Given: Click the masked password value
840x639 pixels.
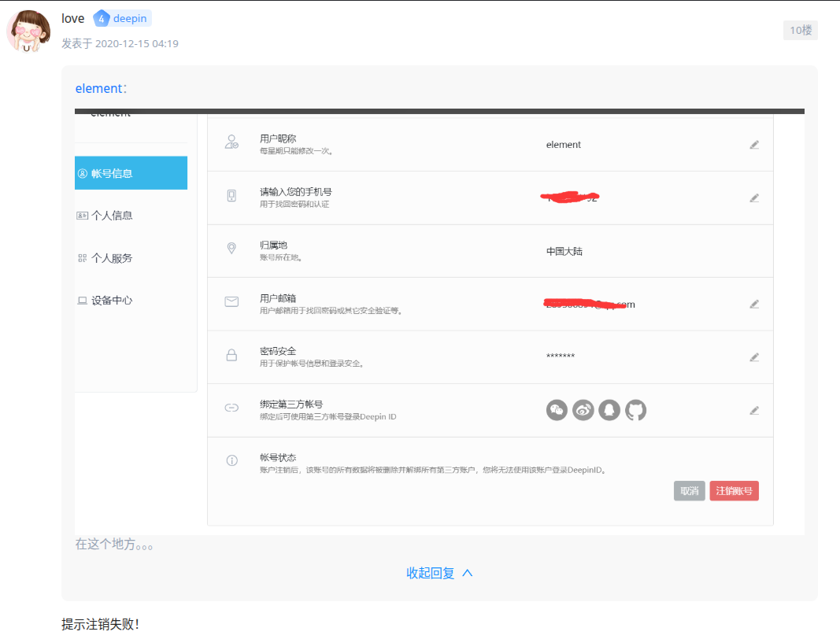Looking at the screenshot, I should pos(561,356).
